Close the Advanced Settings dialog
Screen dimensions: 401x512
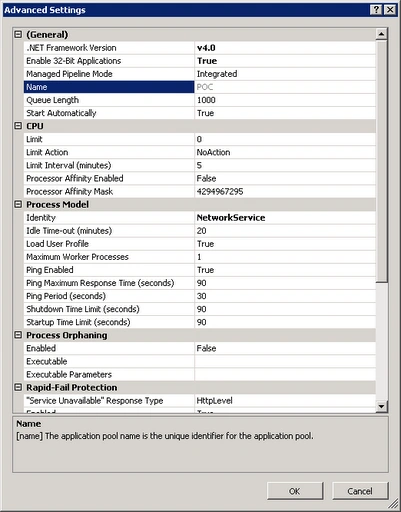point(390,10)
